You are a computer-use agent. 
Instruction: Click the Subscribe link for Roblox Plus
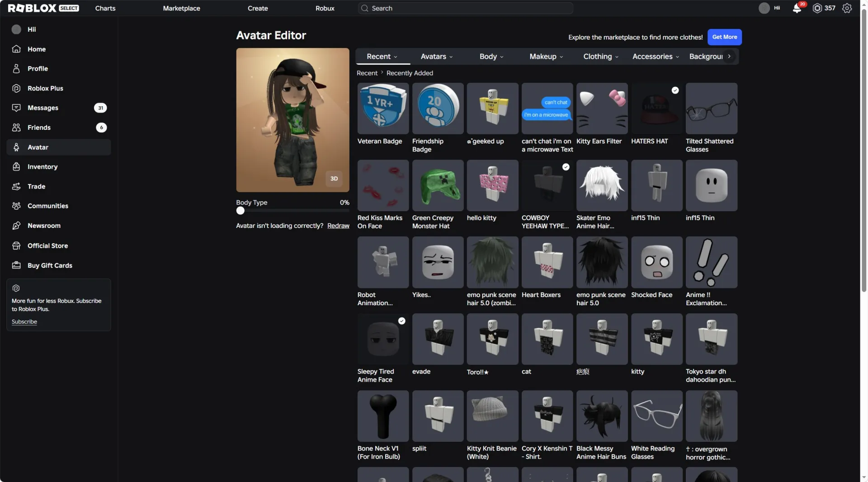(x=24, y=322)
